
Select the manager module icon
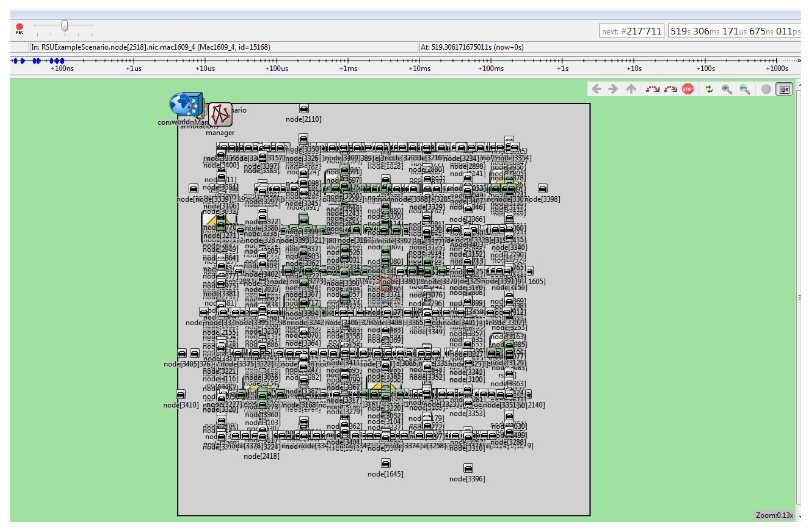coord(220,115)
